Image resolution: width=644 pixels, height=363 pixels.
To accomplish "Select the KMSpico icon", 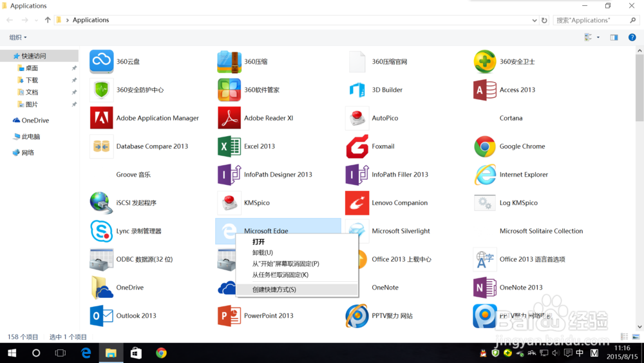I will point(229,202).
